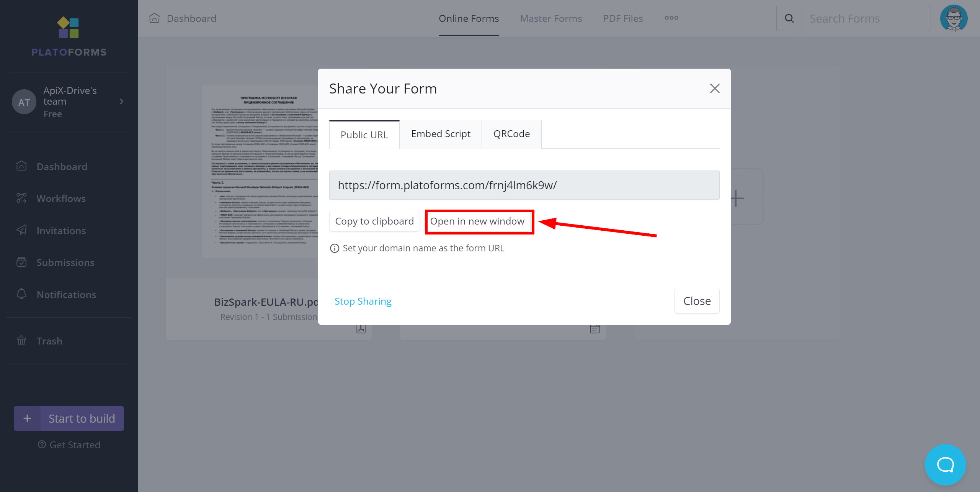Image resolution: width=980 pixels, height=492 pixels.
Task: Click the Search Forms icon
Action: tap(789, 18)
